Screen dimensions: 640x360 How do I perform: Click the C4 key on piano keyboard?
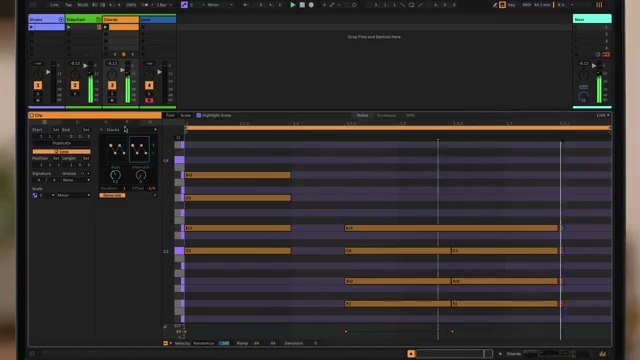point(179,160)
